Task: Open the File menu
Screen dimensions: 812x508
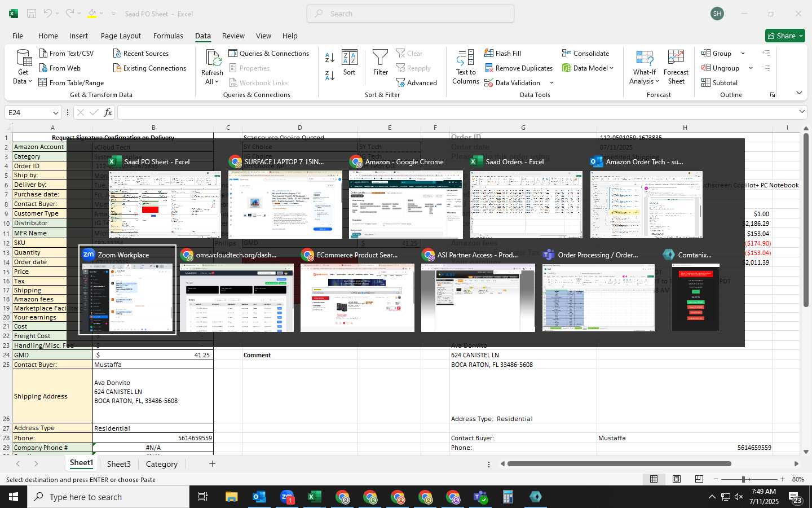Action: pos(17,36)
